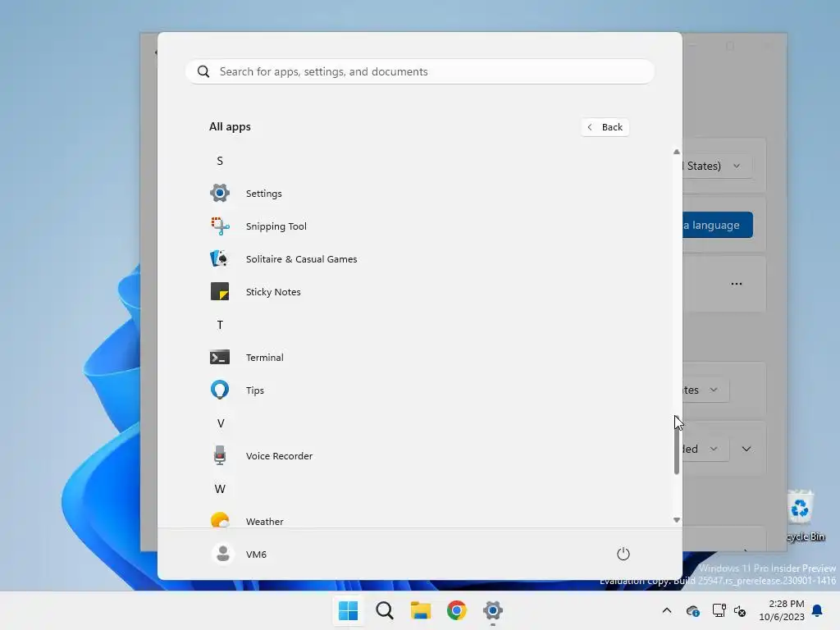This screenshot has width=840, height=630.
Task: Click the VM6 account name
Action: [x=256, y=555]
